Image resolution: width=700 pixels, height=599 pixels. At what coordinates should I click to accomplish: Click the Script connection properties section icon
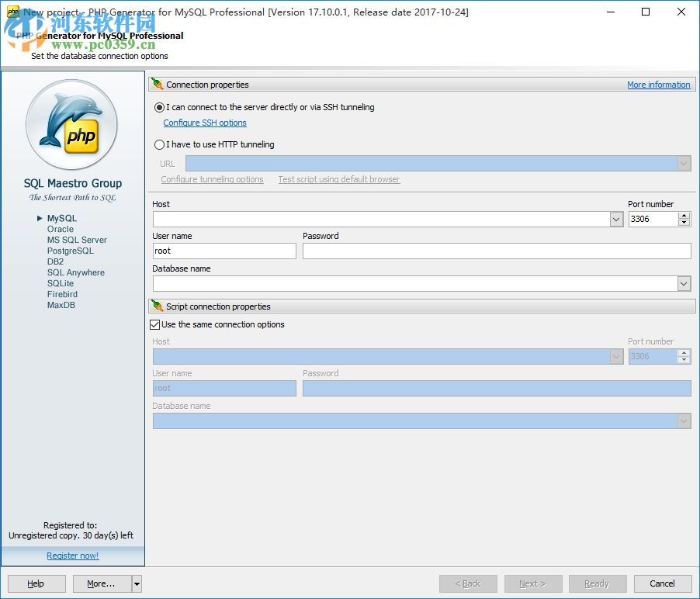(x=158, y=306)
